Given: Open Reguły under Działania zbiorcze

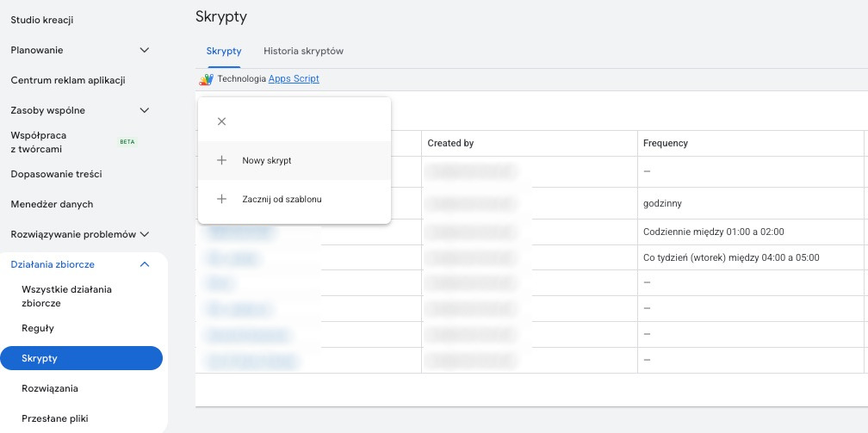Looking at the screenshot, I should click(38, 328).
